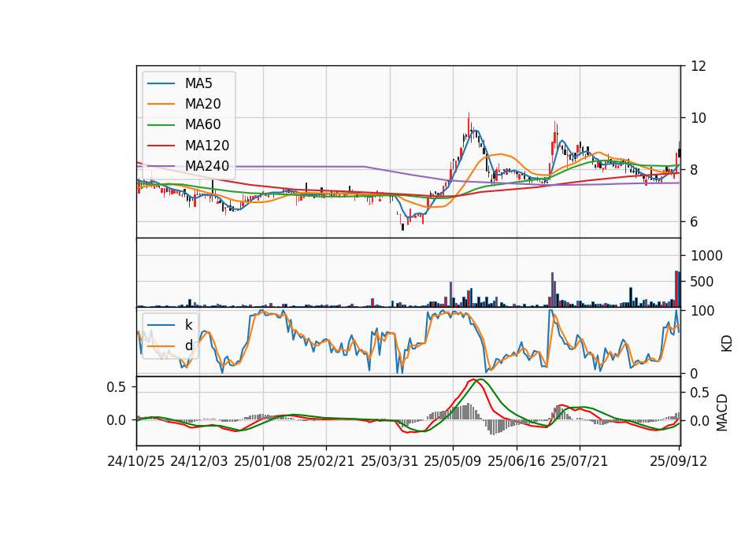Click the red MA120 legend line sample
The height and width of the screenshot is (543, 756).
(x=161, y=146)
